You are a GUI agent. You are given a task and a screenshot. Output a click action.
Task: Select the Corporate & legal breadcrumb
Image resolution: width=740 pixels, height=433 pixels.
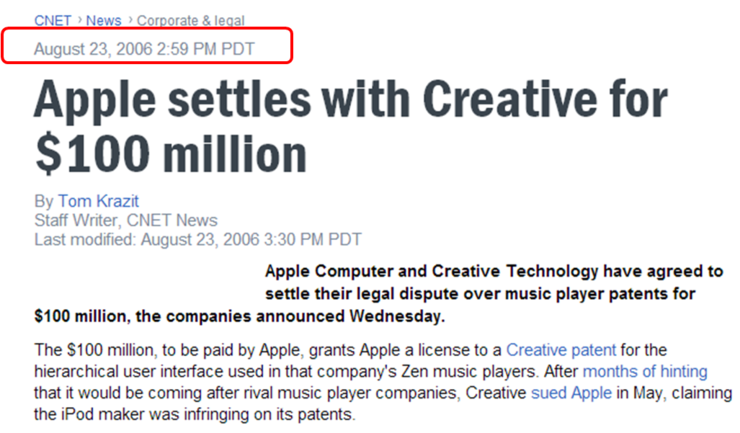point(190,20)
